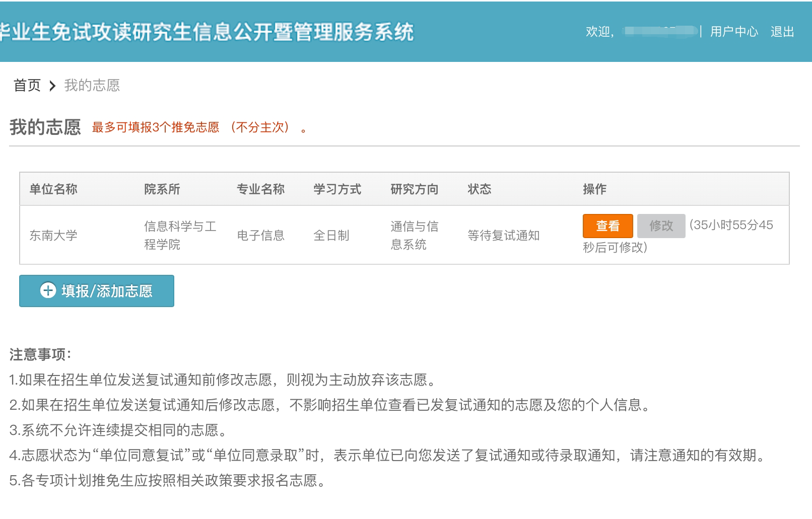The image size is (812, 519).
Task: Click the plus icon on the add-volunteer button
Action: (48, 290)
